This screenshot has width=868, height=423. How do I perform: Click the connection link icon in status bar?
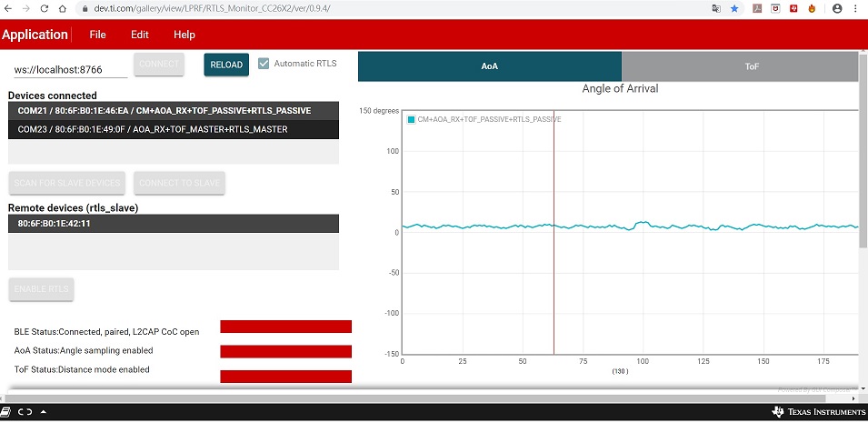pyautogui.click(x=25, y=411)
